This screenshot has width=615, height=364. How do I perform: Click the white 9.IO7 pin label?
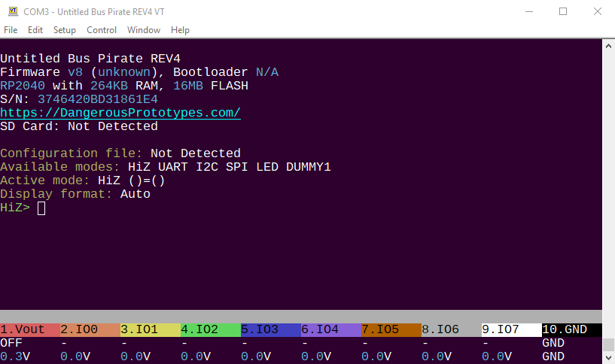(512, 329)
